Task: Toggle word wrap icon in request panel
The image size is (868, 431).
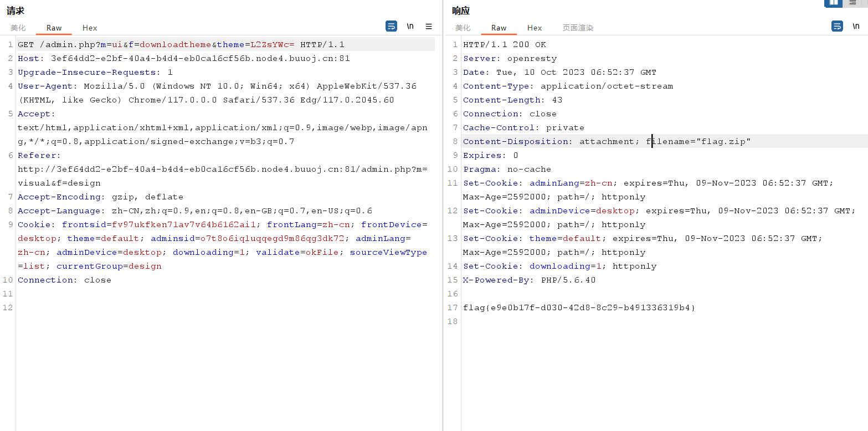Action: pyautogui.click(x=392, y=26)
